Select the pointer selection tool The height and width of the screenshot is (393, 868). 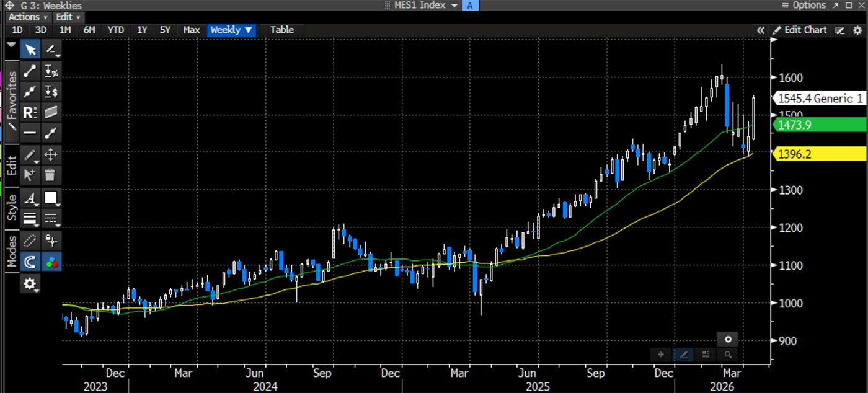tap(29, 49)
